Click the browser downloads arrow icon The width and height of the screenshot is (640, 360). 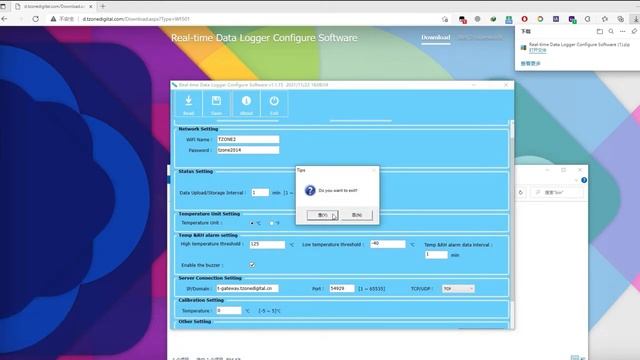636,19
